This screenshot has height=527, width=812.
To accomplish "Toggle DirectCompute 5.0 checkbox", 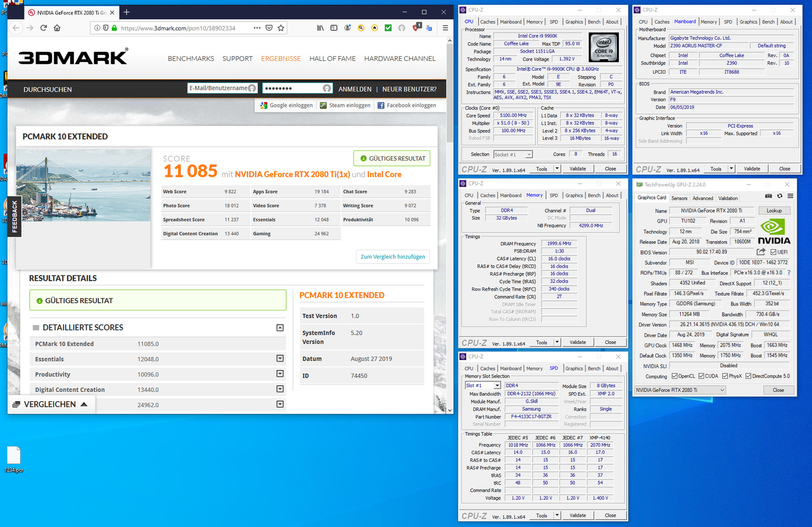I will [x=748, y=376].
